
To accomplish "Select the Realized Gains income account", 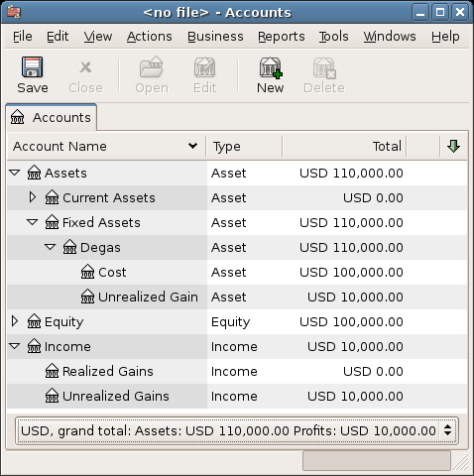I will tap(237, 371).
